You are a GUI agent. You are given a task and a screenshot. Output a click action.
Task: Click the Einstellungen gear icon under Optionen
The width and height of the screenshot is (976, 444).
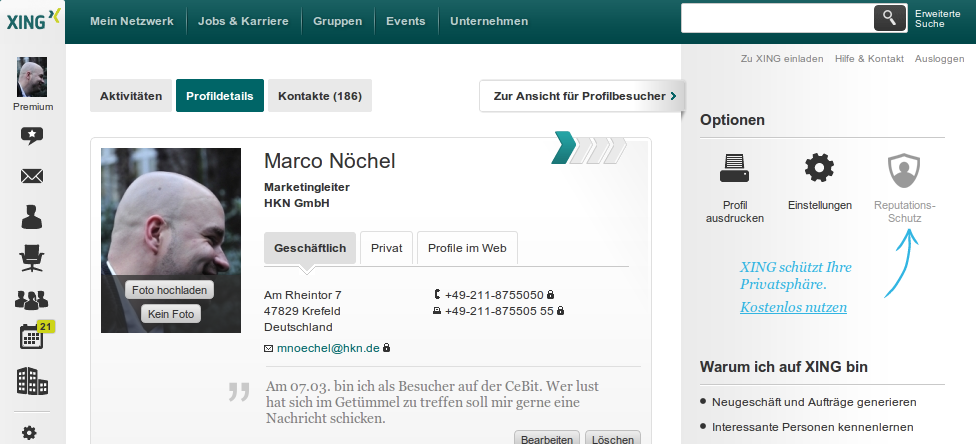coord(819,168)
